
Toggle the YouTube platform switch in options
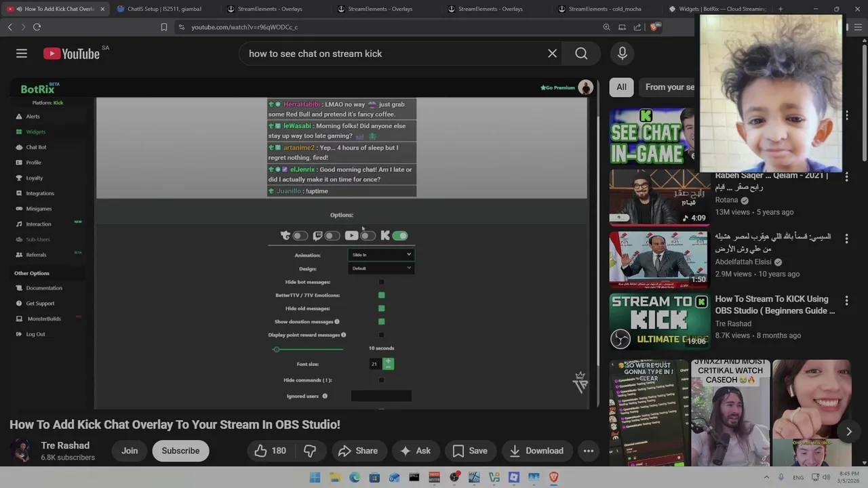pyautogui.click(x=368, y=236)
